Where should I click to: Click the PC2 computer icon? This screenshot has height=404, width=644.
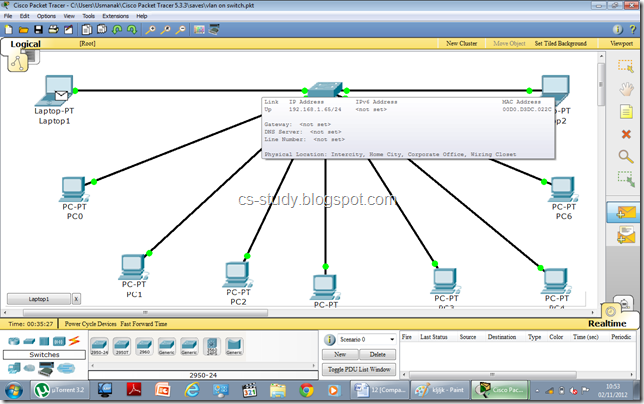point(237,274)
